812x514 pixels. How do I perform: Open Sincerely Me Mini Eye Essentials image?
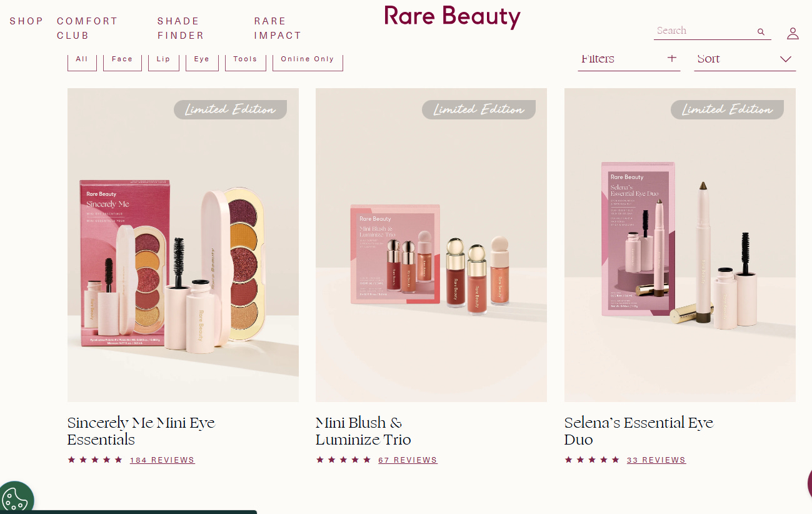coord(183,245)
